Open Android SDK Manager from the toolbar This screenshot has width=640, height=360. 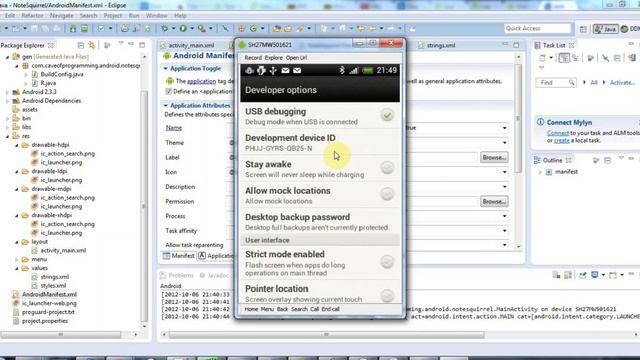[x=73, y=29]
